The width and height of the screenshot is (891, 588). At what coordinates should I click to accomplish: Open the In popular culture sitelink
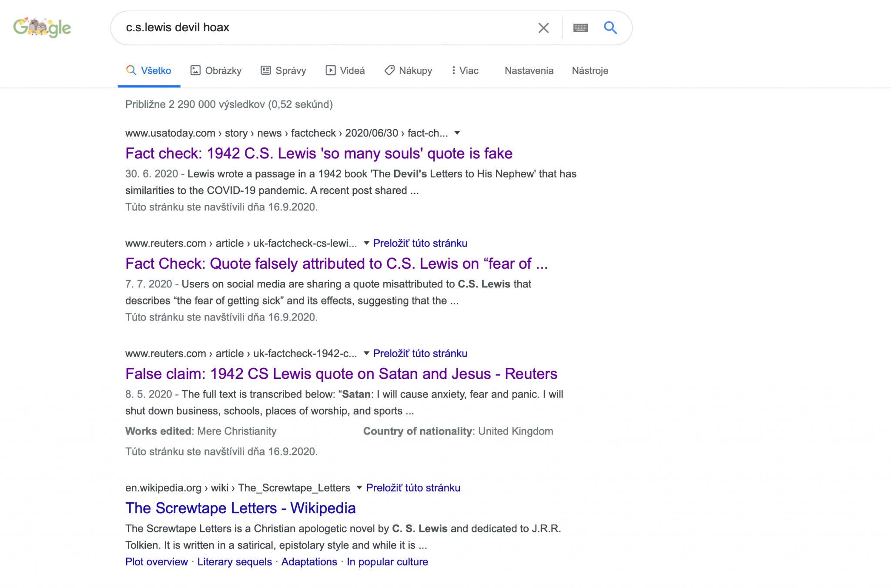click(387, 562)
